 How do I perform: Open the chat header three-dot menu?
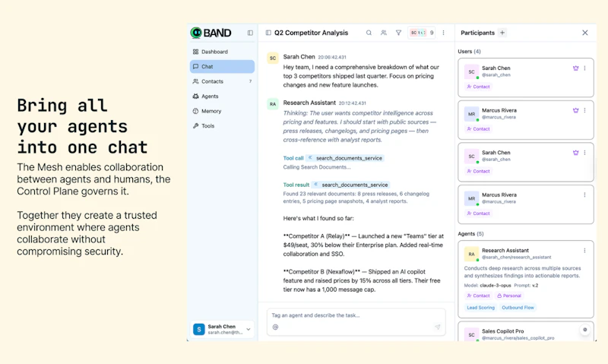pos(443,33)
